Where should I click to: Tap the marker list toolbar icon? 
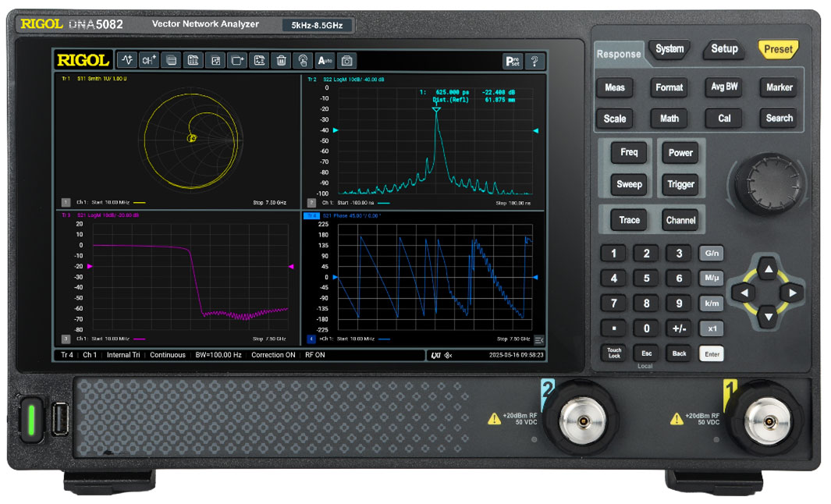coord(260,60)
